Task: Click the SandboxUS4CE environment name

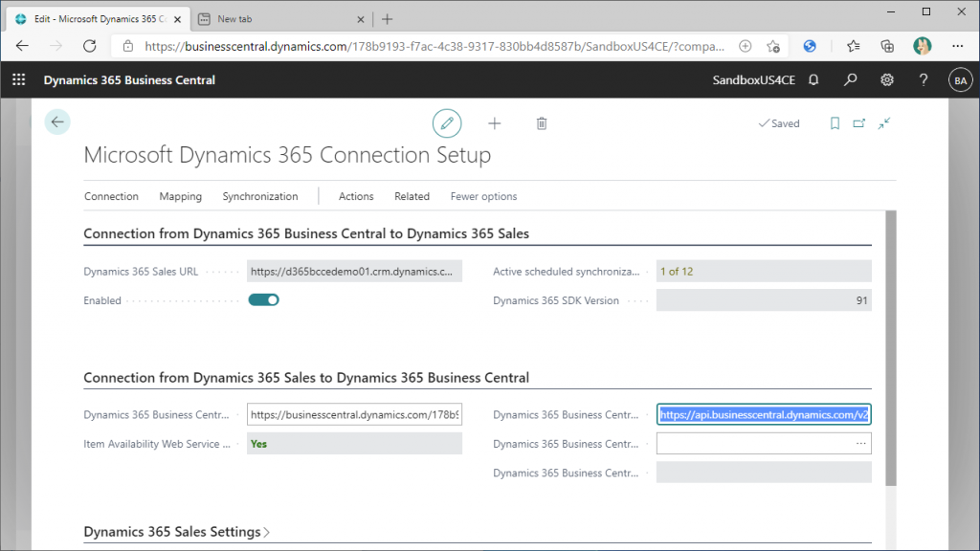Action: coord(754,80)
